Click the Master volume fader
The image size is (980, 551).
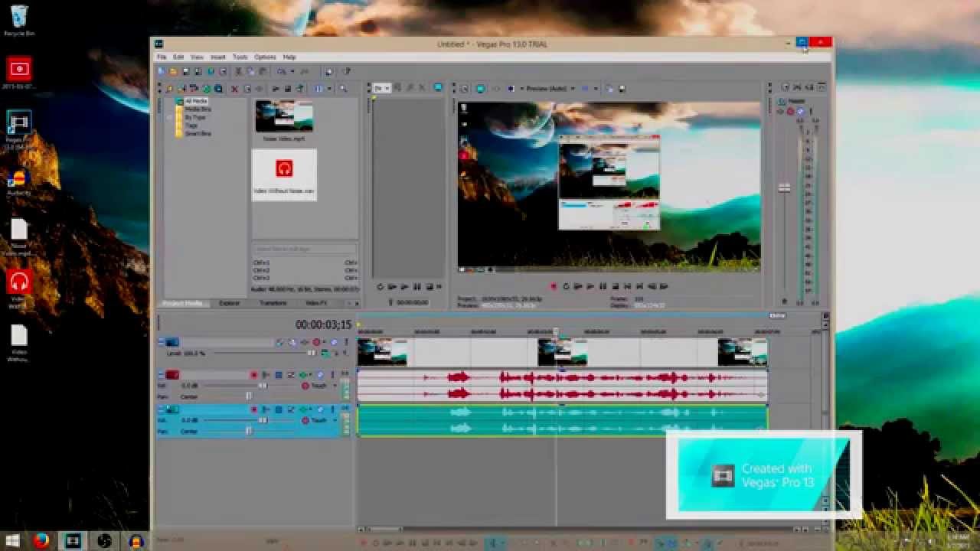784,187
